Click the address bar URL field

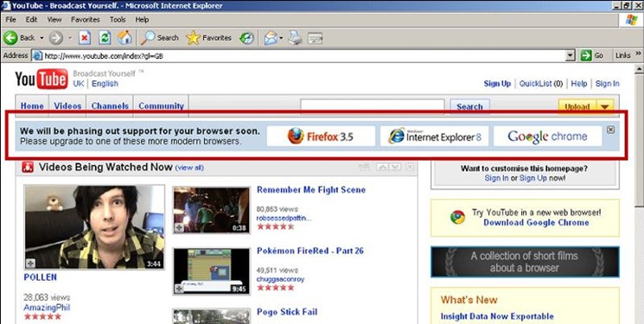[303, 55]
